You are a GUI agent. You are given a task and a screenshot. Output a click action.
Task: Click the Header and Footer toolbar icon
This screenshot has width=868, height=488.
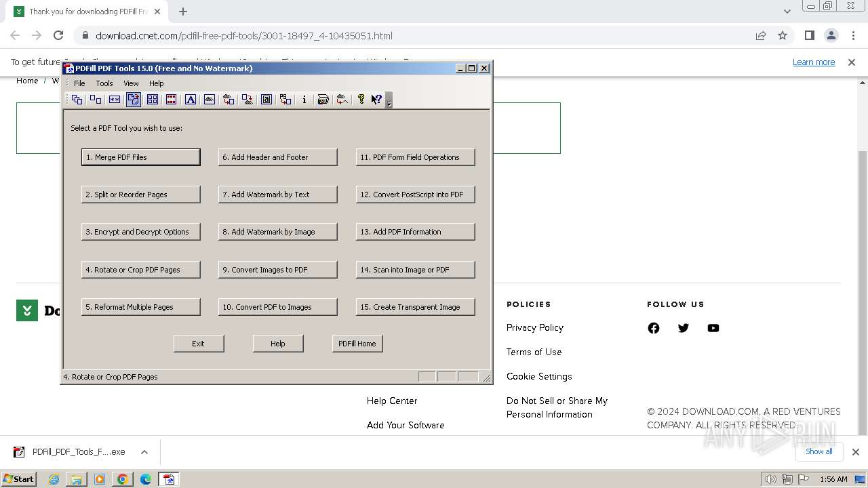click(x=172, y=100)
